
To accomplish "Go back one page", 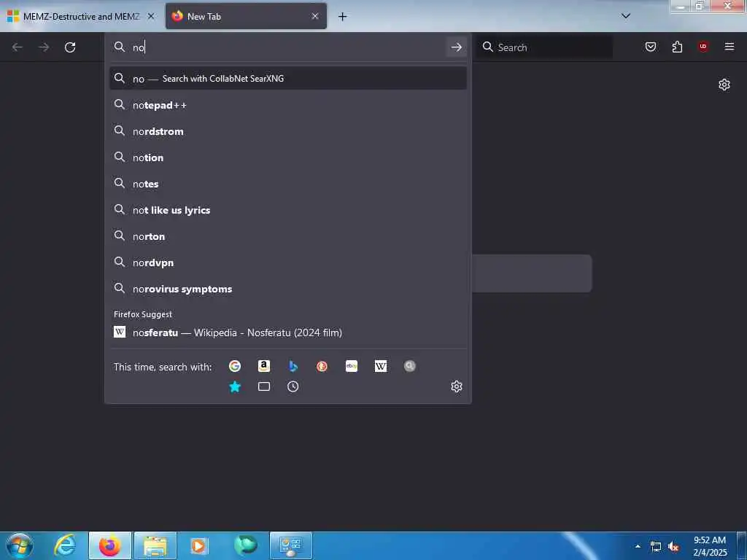I will (18, 47).
